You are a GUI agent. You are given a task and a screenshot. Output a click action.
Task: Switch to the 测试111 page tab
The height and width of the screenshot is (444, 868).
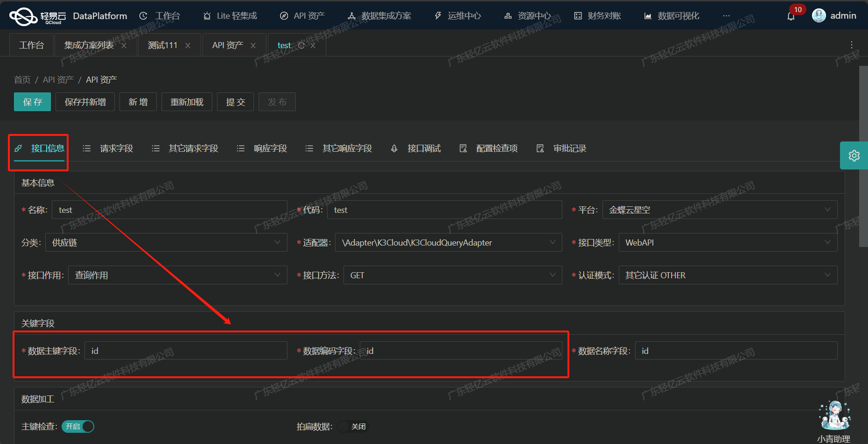pyautogui.click(x=162, y=45)
